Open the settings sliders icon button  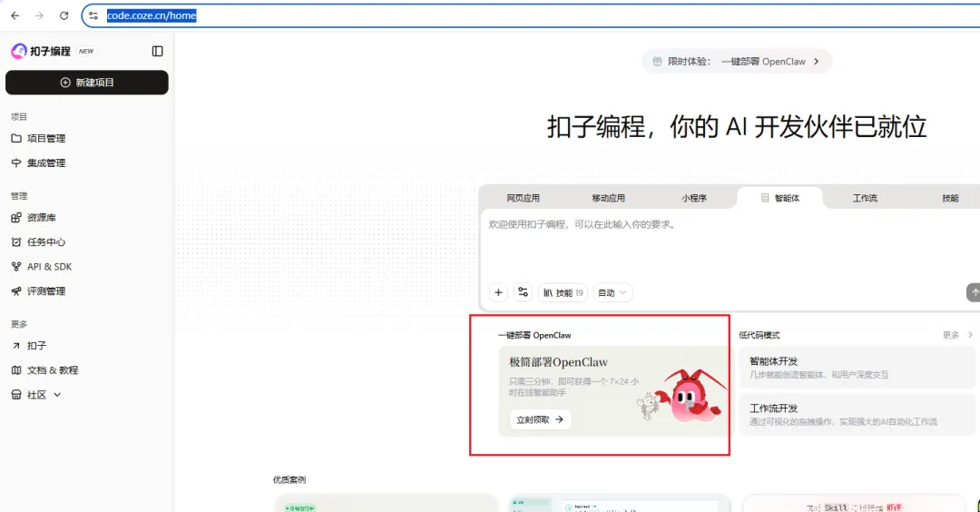point(524,292)
